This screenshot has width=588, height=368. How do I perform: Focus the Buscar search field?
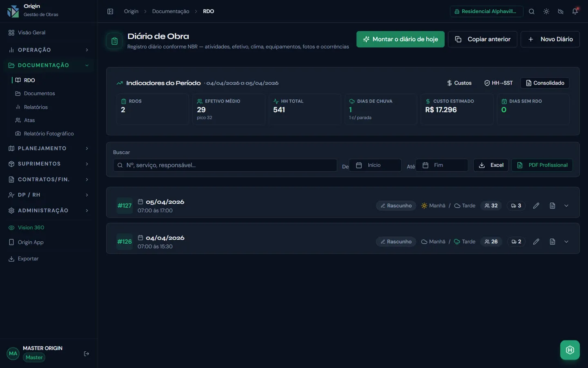pos(225,165)
